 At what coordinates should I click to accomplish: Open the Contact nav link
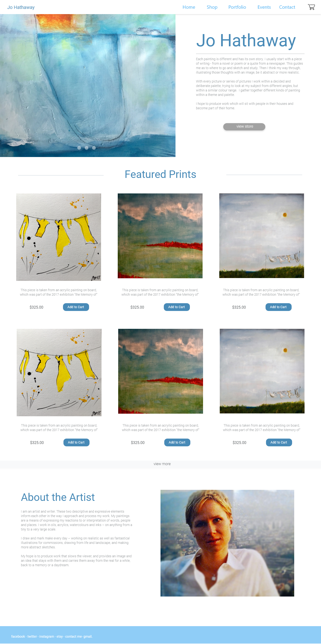pyautogui.click(x=287, y=7)
